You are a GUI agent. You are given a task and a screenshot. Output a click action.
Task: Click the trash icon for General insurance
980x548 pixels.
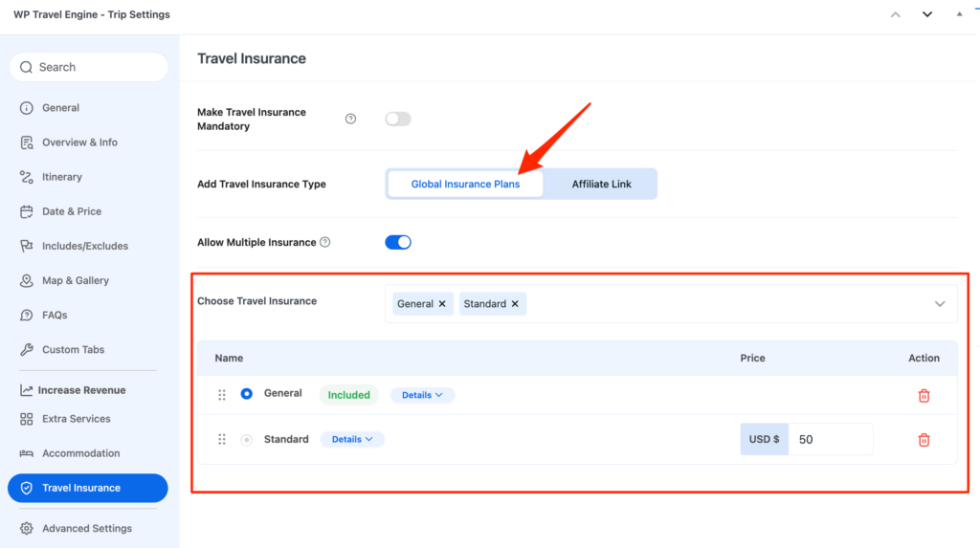tap(924, 395)
